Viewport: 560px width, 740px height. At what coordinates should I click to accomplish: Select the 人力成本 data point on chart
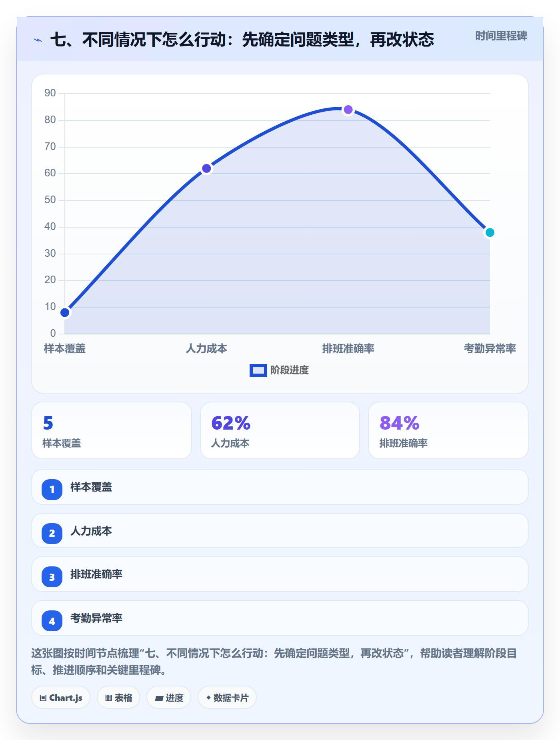(x=206, y=168)
